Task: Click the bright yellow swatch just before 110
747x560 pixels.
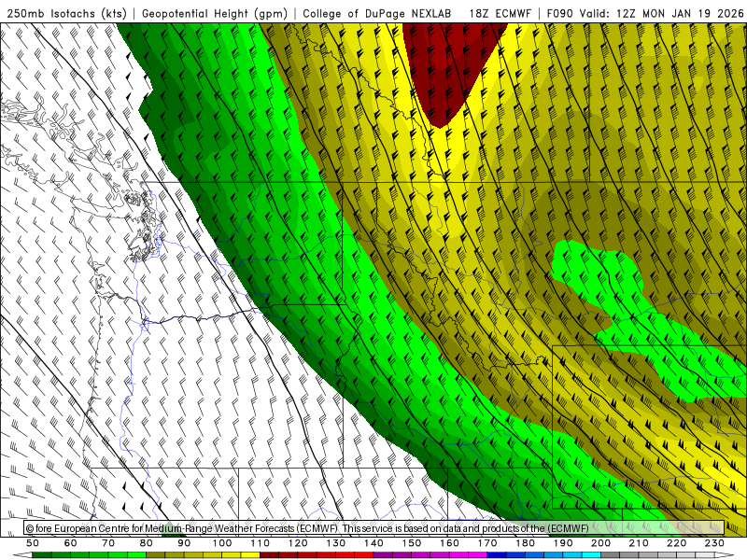Action: pos(250,555)
